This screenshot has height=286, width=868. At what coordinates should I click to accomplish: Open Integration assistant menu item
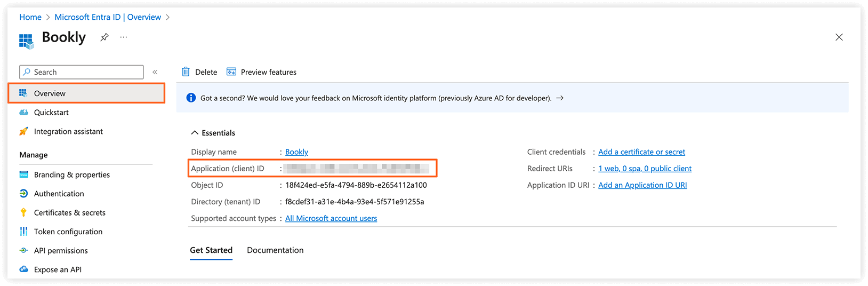[68, 131]
